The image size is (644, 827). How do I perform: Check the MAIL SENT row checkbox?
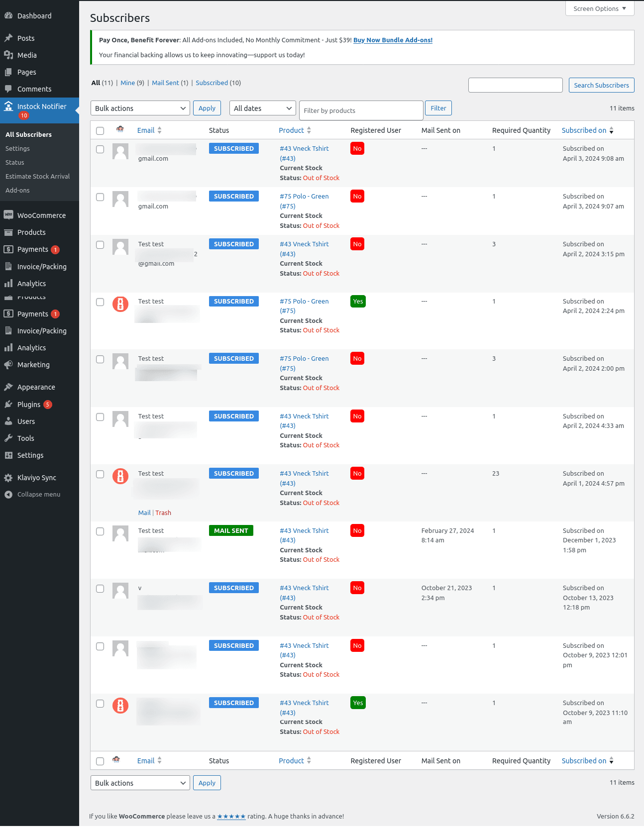pyautogui.click(x=100, y=531)
